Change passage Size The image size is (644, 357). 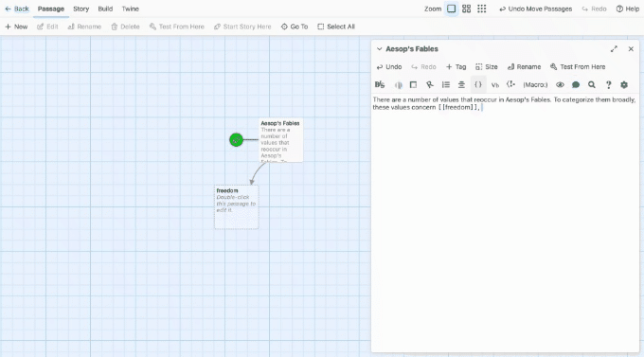click(486, 67)
